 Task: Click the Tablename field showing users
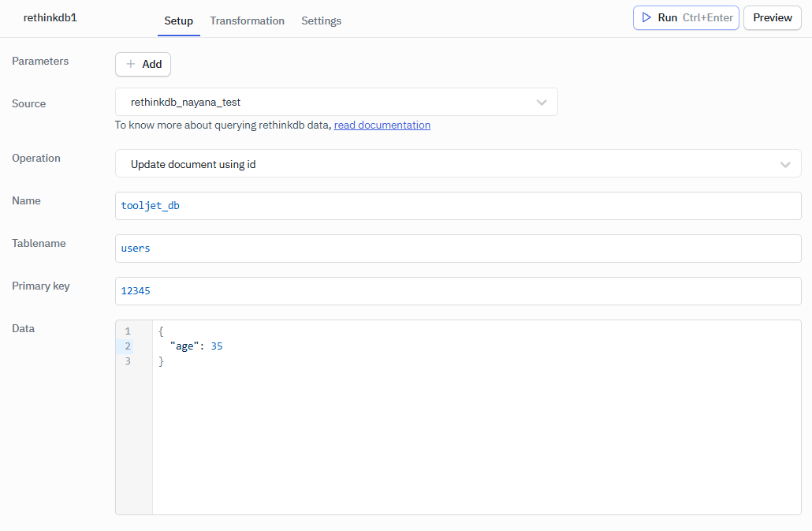click(459, 248)
